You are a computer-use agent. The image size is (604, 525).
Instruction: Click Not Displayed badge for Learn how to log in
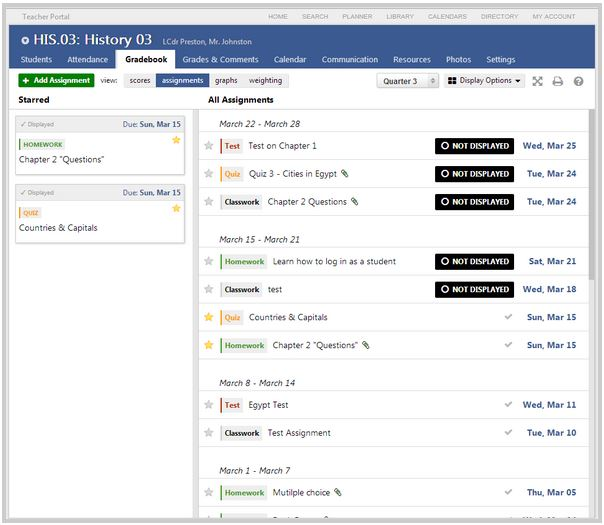pos(474,261)
